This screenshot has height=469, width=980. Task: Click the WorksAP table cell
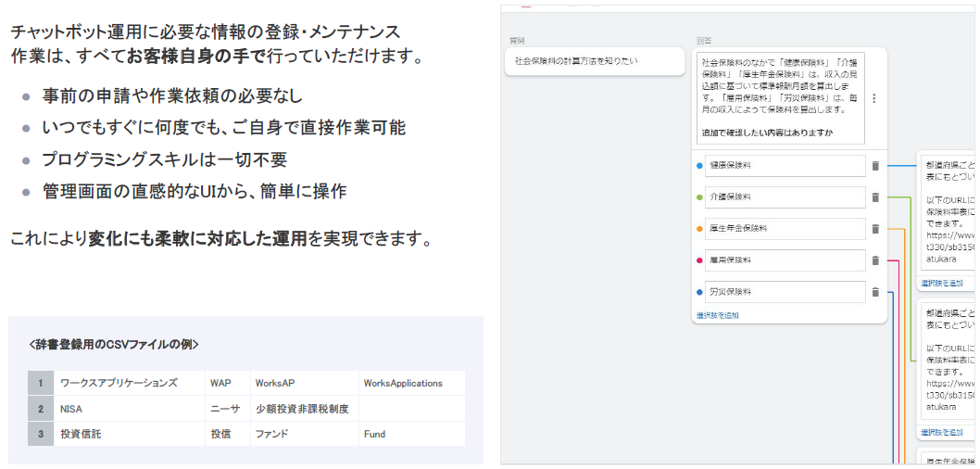point(305,383)
